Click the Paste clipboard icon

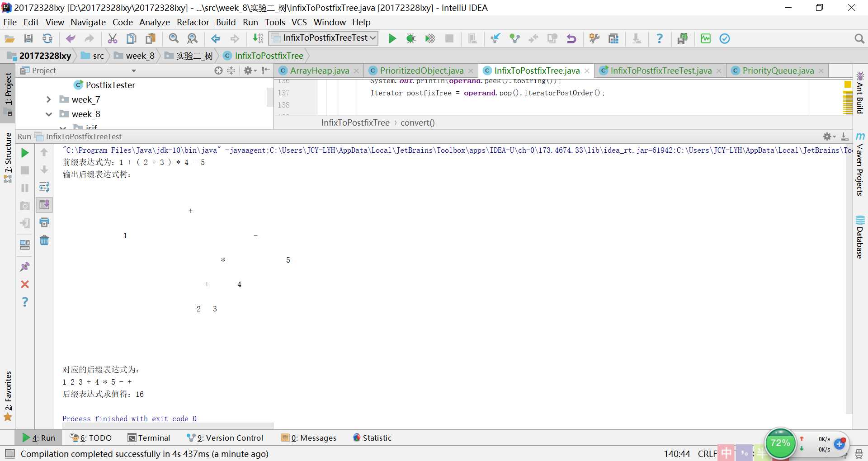click(151, 39)
